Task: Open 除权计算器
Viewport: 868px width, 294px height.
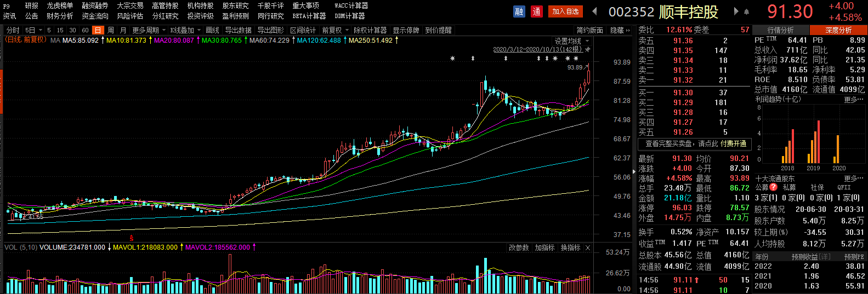Action: (370, 30)
